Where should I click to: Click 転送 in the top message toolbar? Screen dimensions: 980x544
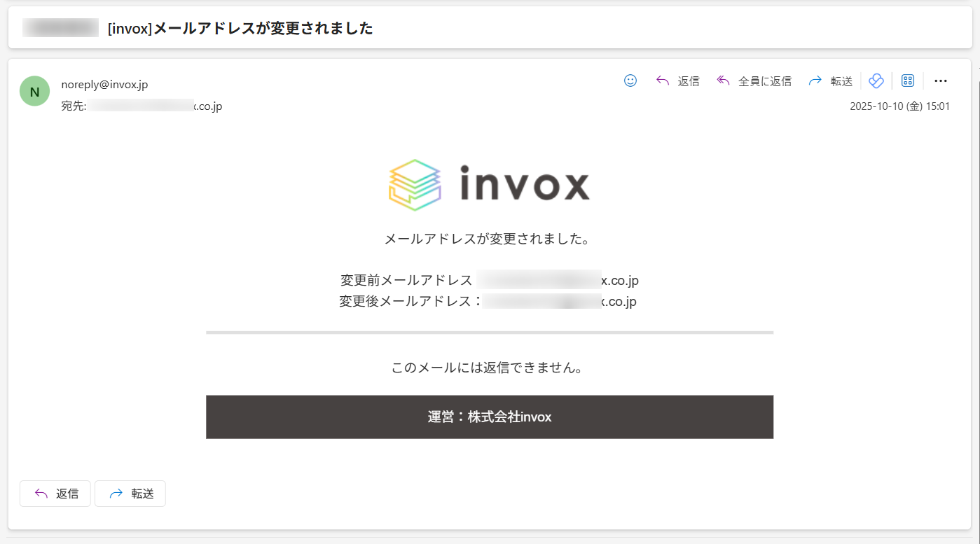point(831,81)
